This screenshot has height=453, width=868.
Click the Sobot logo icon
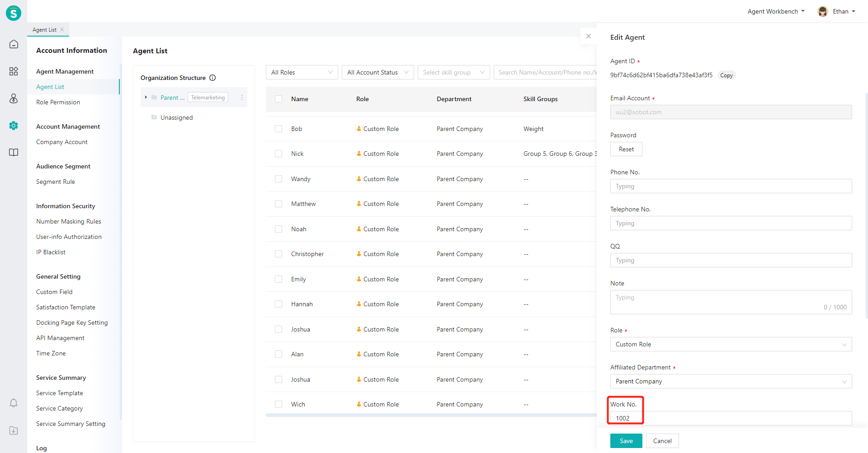click(x=14, y=13)
